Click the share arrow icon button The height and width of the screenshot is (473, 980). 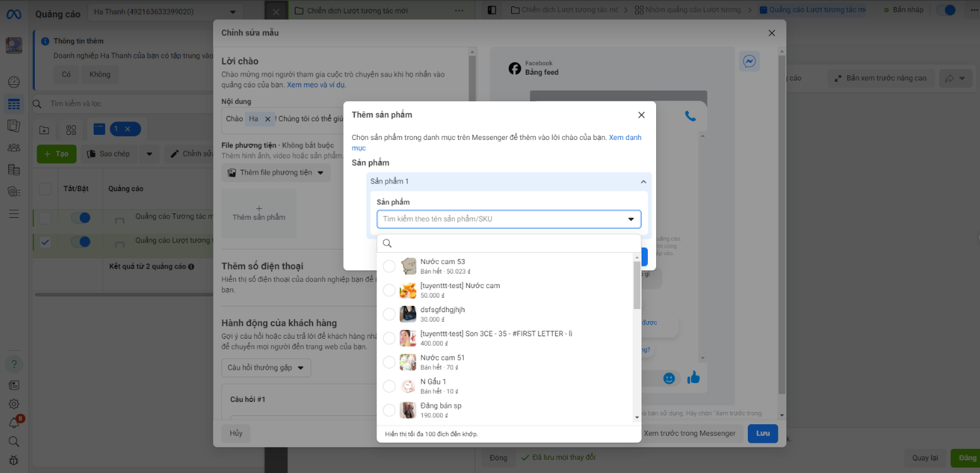[x=950, y=79]
